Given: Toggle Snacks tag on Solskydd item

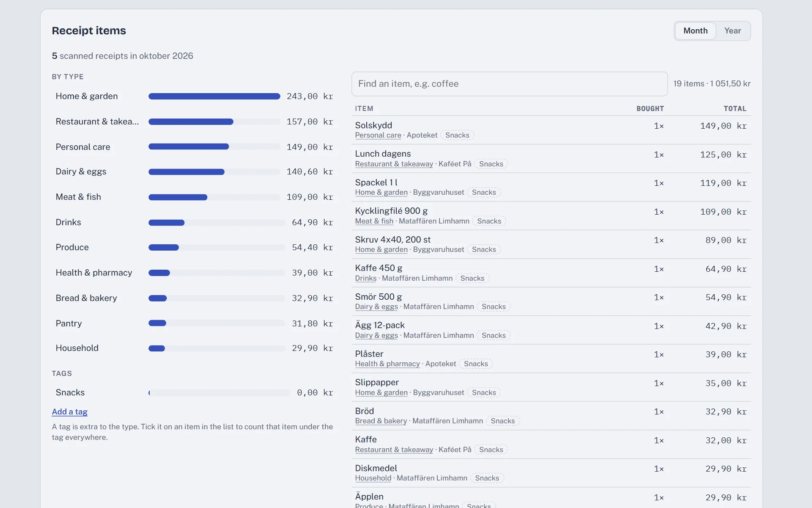Looking at the screenshot, I should pyautogui.click(x=457, y=135).
